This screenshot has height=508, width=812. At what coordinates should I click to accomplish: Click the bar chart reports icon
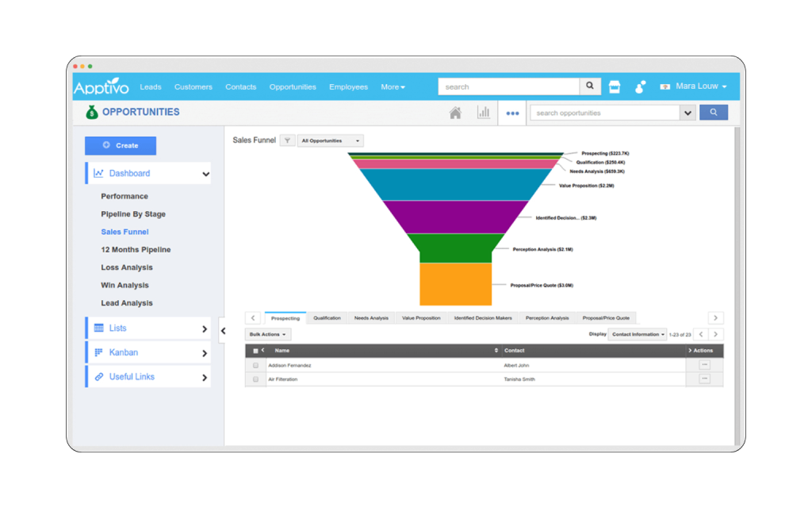[484, 113]
